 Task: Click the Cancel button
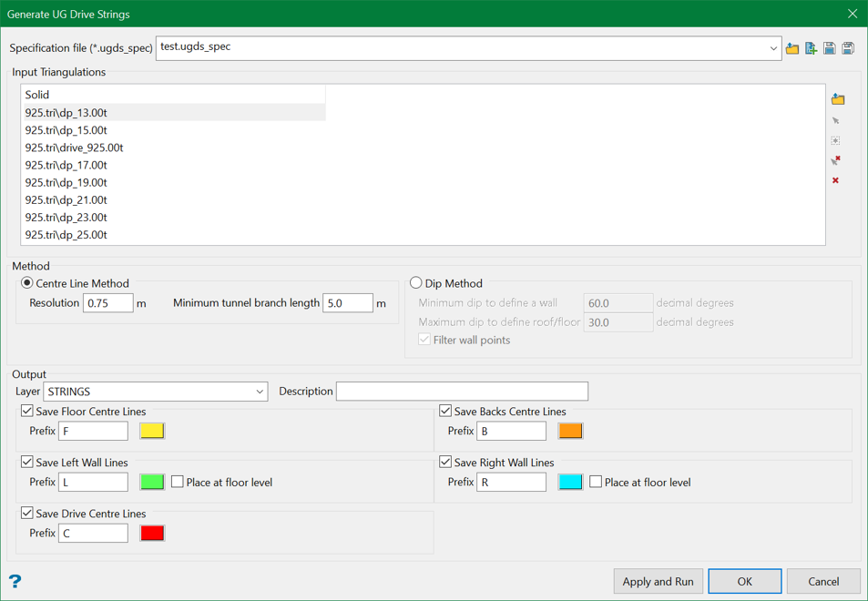[x=823, y=581]
